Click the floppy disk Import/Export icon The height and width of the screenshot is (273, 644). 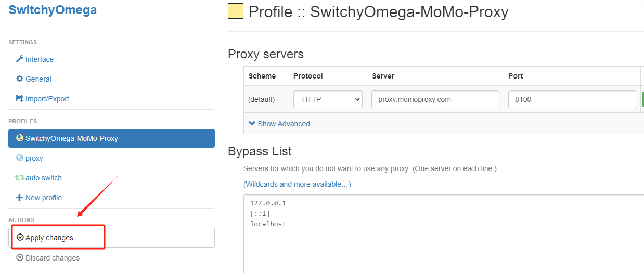tap(20, 99)
